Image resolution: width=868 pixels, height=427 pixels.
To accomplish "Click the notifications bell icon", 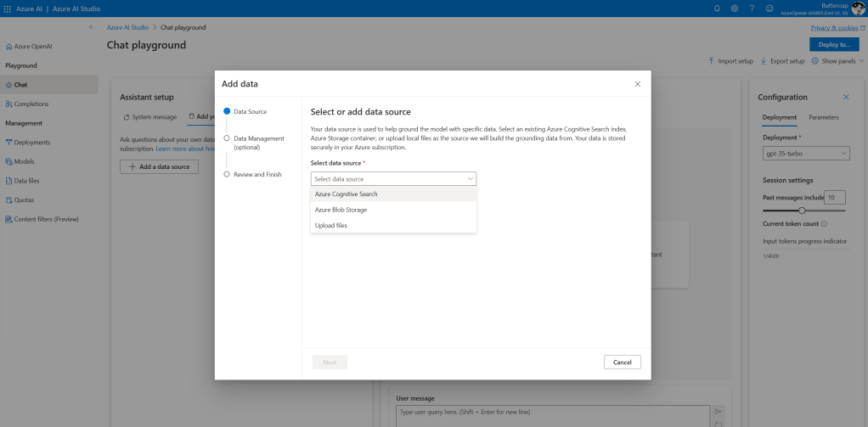I will [717, 8].
